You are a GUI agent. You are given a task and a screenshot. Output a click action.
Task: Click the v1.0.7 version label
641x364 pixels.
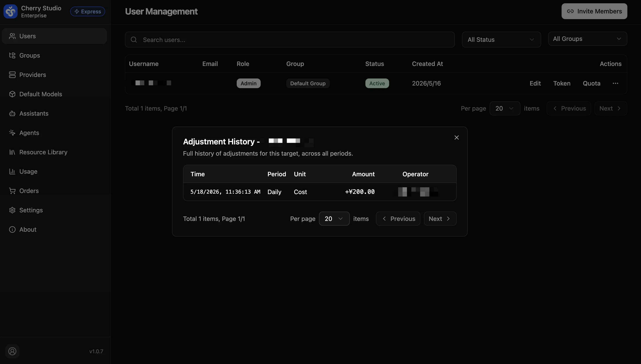[x=96, y=351]
